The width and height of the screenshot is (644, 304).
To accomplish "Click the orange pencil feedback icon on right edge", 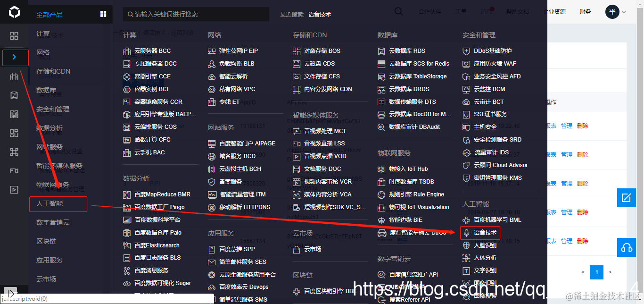I will click(x=627, y=198).
